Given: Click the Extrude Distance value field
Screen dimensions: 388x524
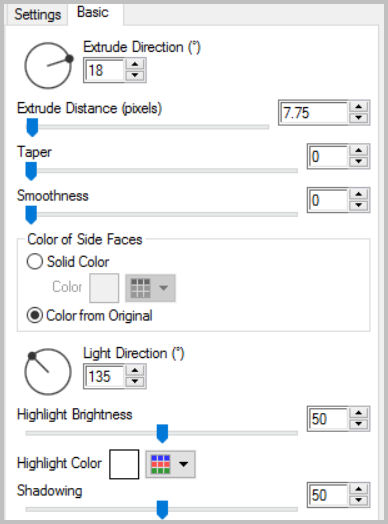Looking at the screenshot, I should (313, 113).
